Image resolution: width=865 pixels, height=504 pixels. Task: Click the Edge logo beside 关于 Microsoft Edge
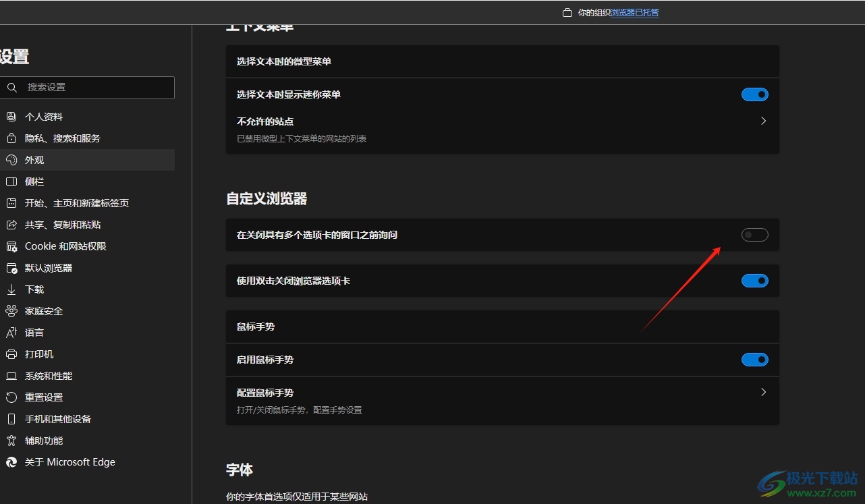click(11, 462)
